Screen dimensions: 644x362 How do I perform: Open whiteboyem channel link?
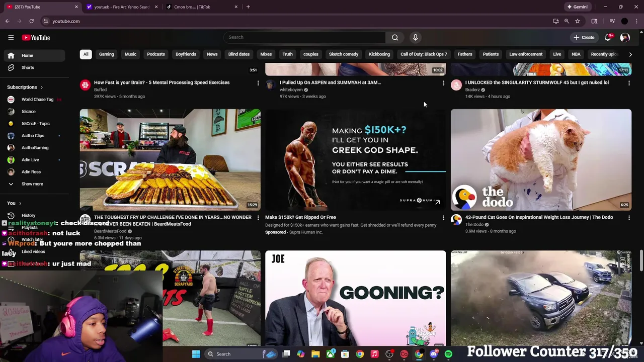291,90
